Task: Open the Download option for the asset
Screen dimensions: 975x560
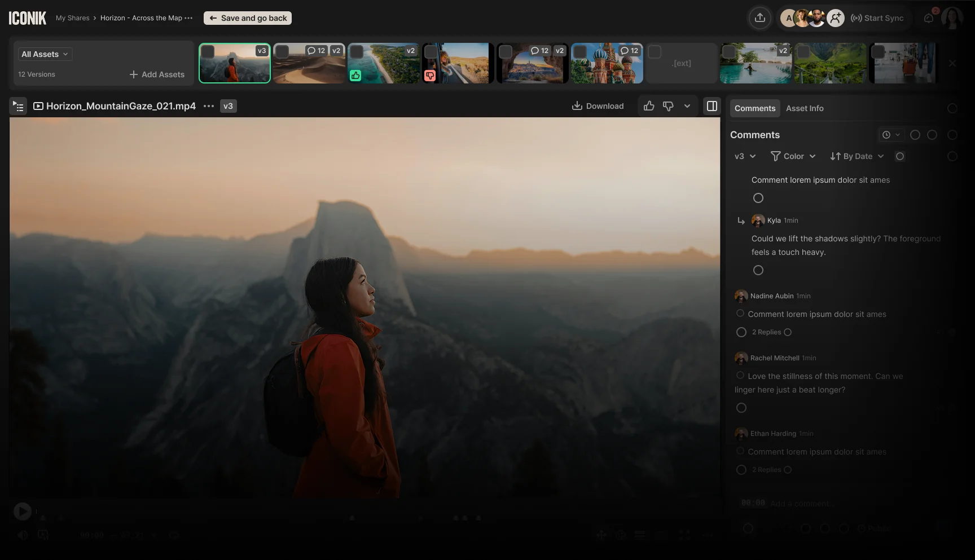Action: (x=598, y=105)
